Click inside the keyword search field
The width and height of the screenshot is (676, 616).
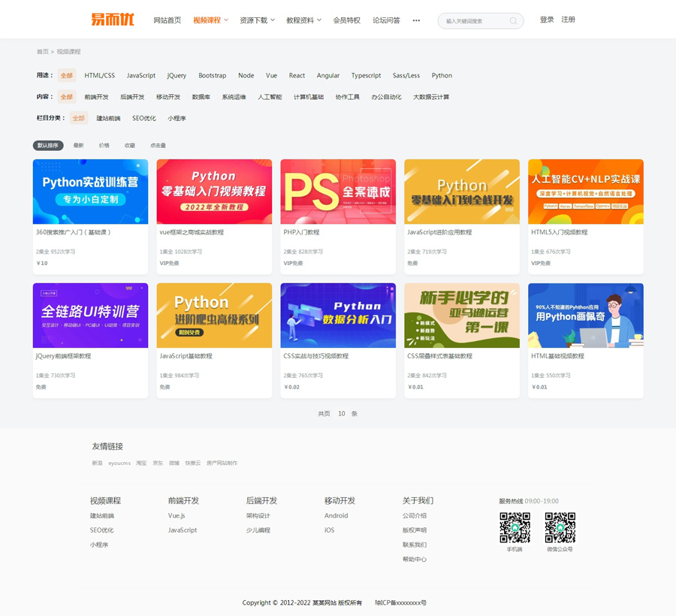pyautogui.click(x=473, y=21)
